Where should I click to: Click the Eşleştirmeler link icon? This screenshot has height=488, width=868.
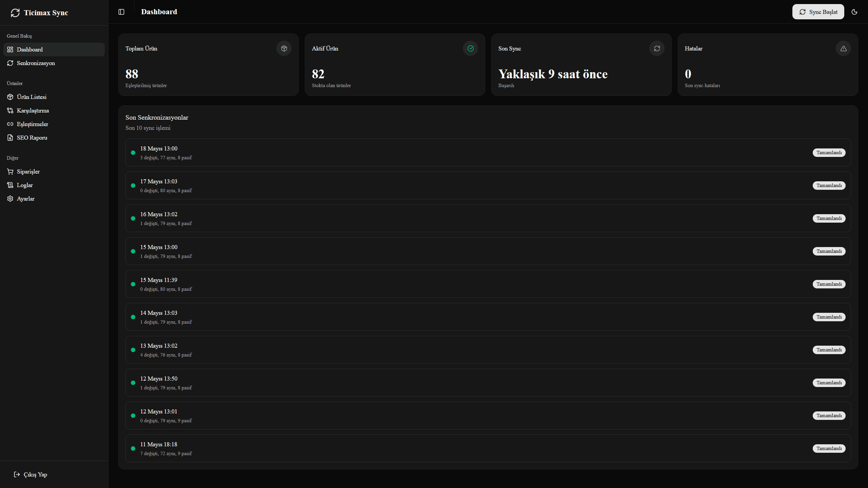10,124
